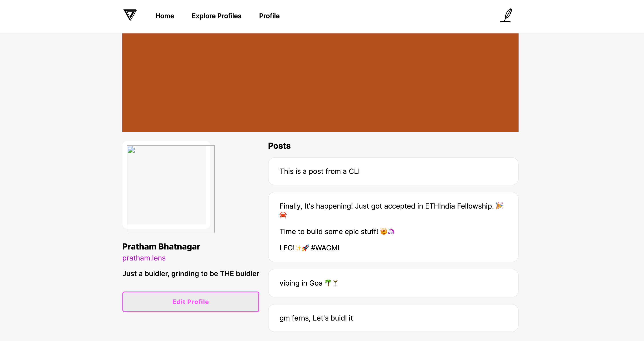Open the CLI post card

(393, 172)
